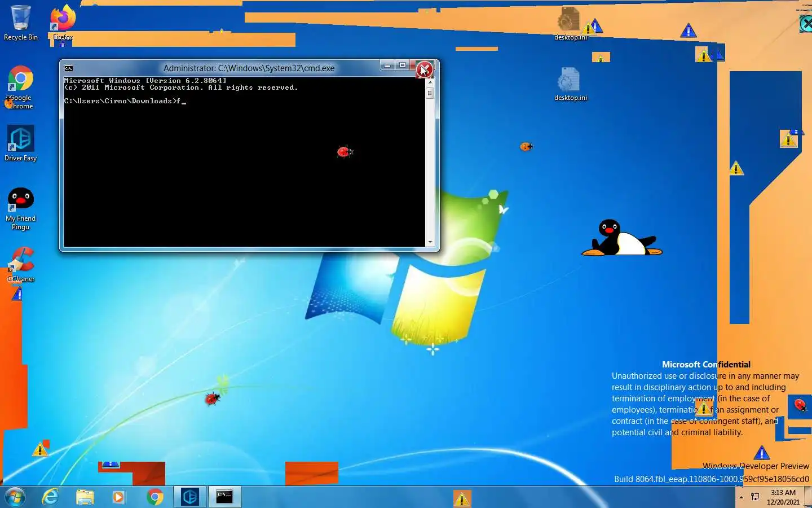Click the warning icon on the taskbar

(462, 498)
